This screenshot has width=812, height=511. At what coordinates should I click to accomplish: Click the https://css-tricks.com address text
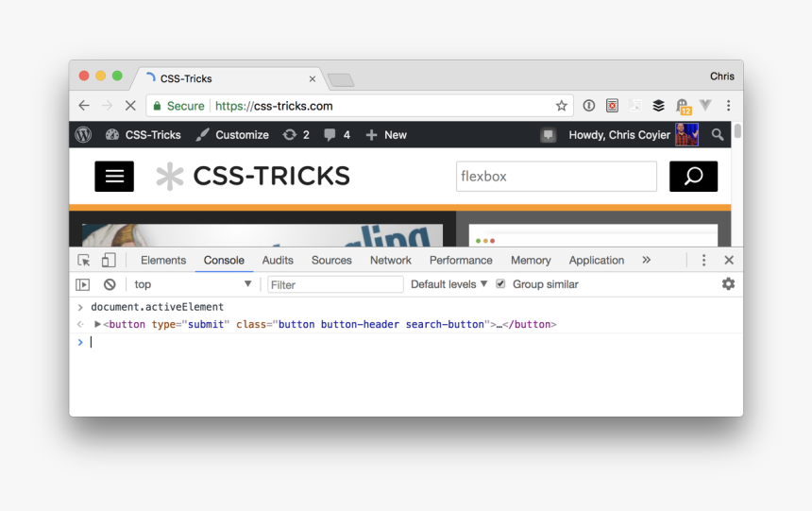click(x=274, y=106)
